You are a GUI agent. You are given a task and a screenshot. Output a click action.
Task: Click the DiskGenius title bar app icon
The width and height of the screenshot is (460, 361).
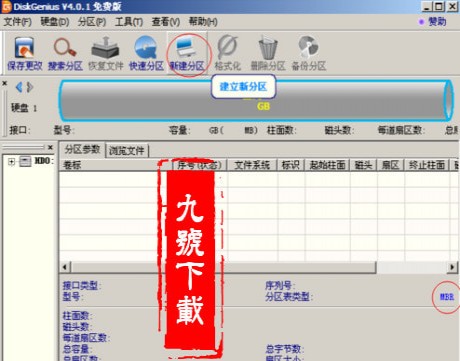click(6, 6)
